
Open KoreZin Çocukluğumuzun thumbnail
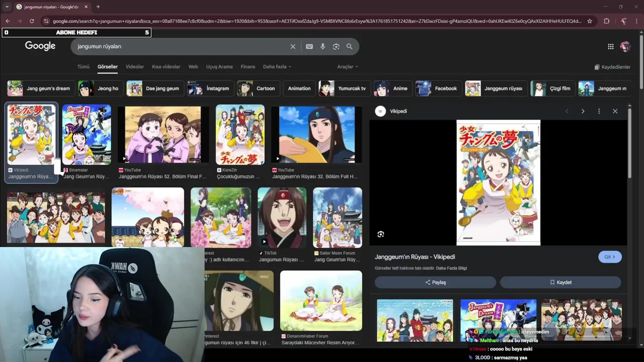(240, 135)
